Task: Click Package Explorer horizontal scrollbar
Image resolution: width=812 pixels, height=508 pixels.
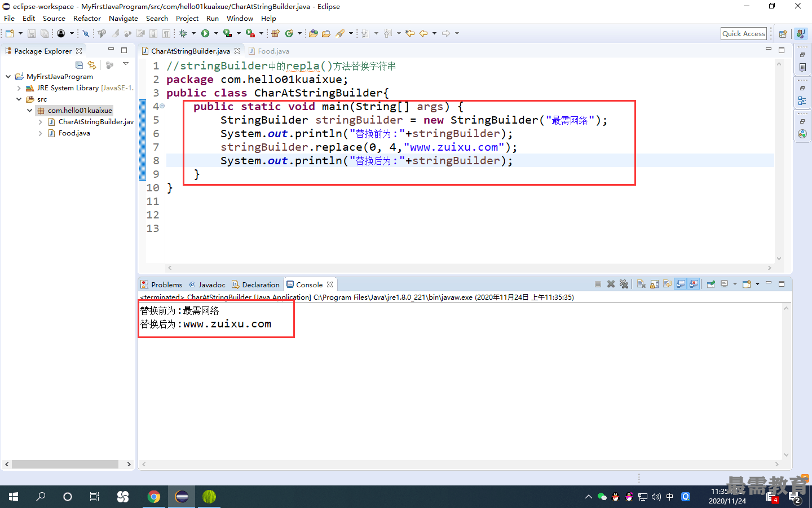Action: click(x=65, y=464)
